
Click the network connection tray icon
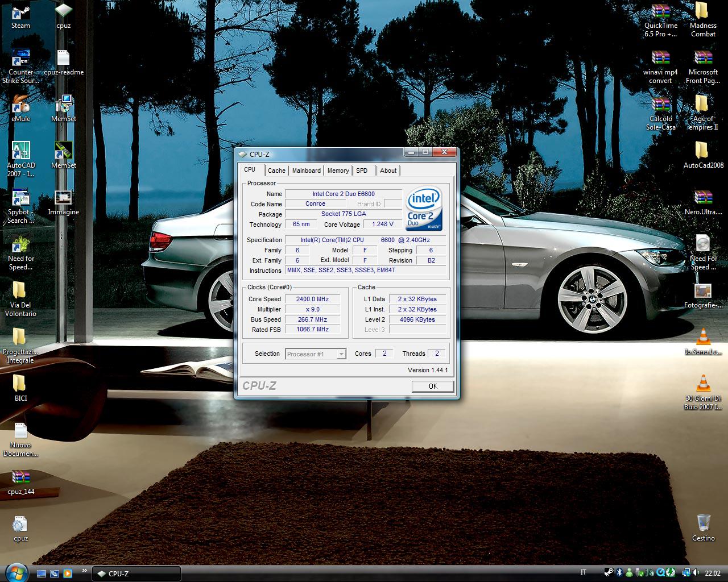pyautogui.click(x=686, y=573)
